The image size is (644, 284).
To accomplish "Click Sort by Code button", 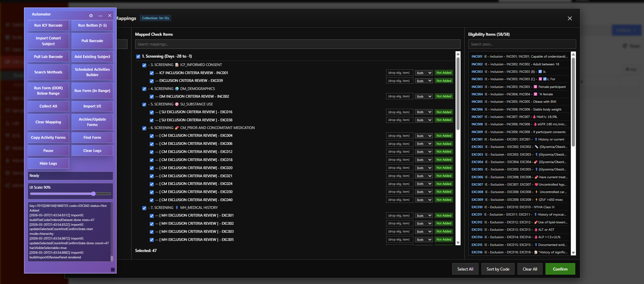I will [498, 269].
